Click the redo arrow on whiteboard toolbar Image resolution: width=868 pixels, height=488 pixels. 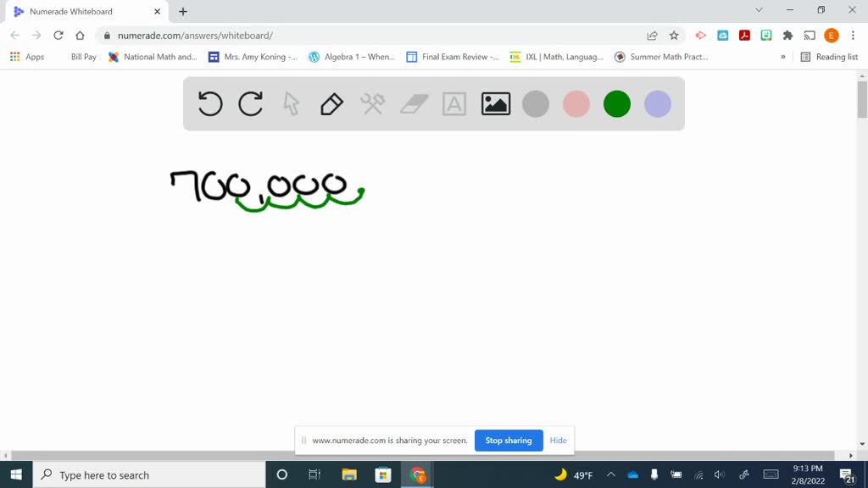(x=251, y=104)
